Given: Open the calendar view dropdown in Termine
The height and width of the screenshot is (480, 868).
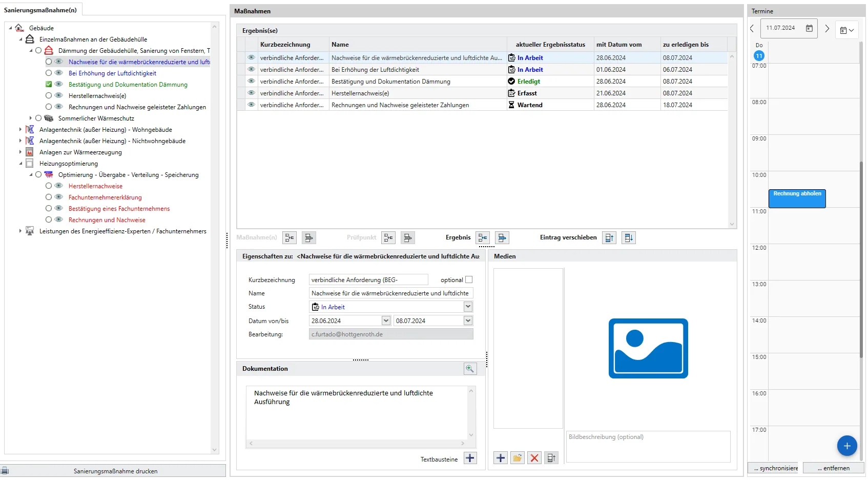Looking at the screenshot, I should pos(846,30).
